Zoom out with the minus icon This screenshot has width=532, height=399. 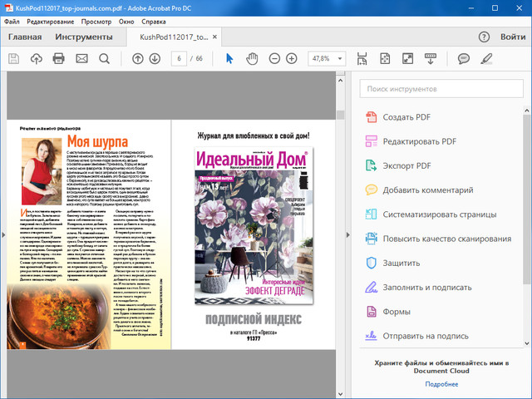point(274,58)
